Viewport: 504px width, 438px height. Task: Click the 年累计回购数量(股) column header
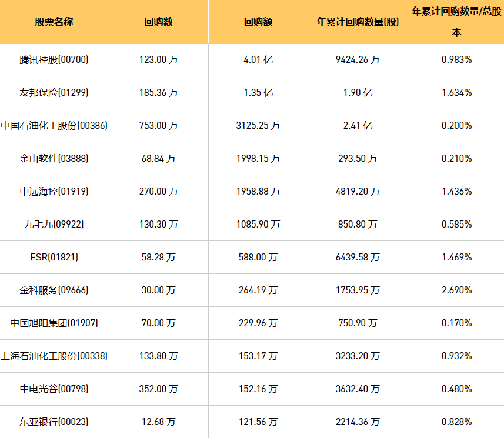(x=358, y=22)
